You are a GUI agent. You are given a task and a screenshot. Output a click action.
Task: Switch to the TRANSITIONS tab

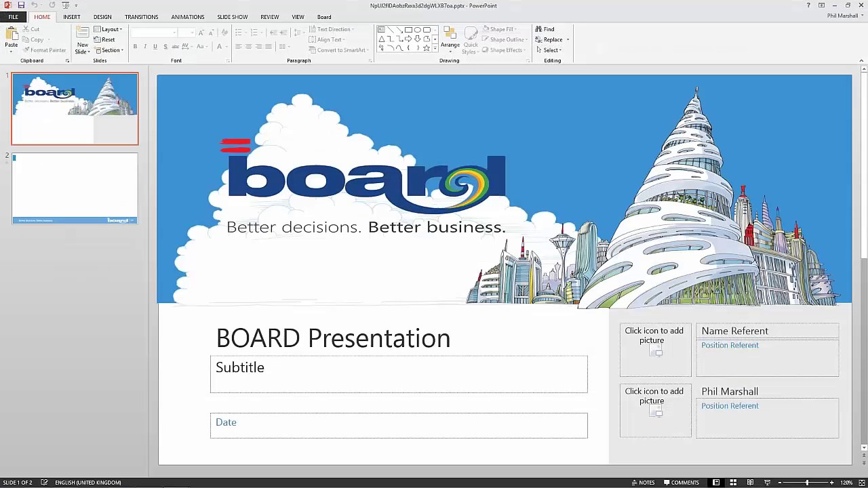click(141, 17)
